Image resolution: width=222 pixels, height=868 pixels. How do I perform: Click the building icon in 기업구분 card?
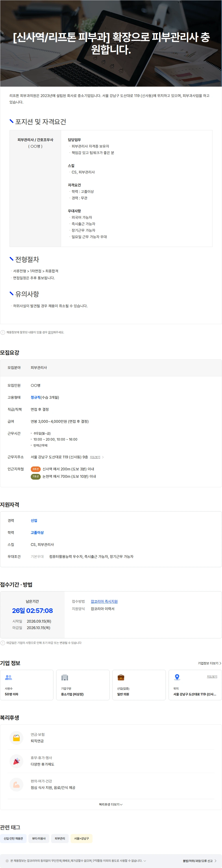65,677
